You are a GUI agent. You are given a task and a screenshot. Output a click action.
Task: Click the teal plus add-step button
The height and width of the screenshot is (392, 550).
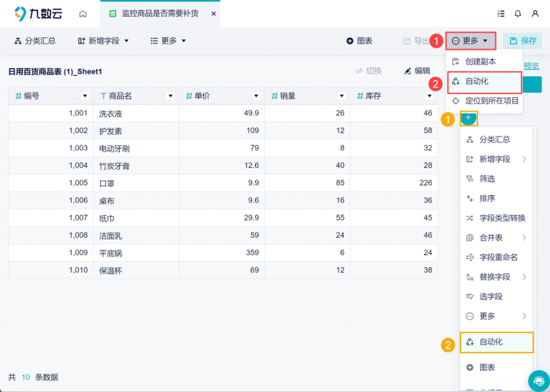468,118
